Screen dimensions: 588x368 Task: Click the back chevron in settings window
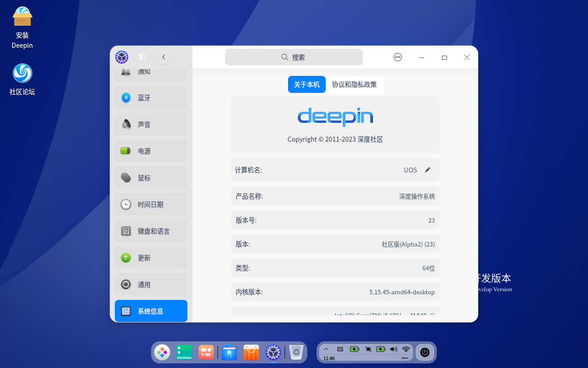point(164,57)
